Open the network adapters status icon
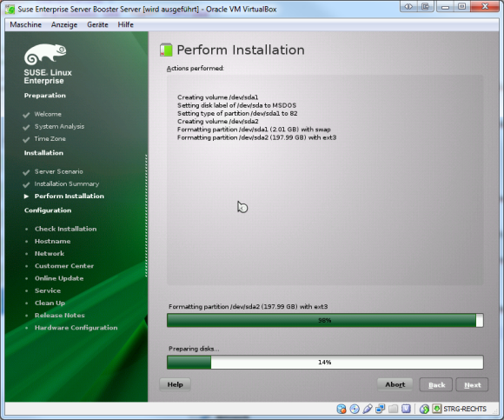Image resolution: width=504 pixels, height=420 pixels. coord(381,409)
